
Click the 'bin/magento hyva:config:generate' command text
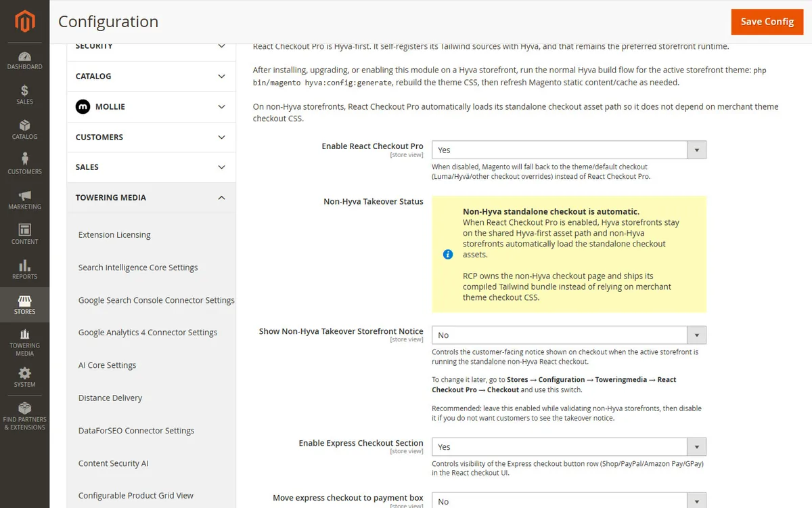tap(322, 83)
